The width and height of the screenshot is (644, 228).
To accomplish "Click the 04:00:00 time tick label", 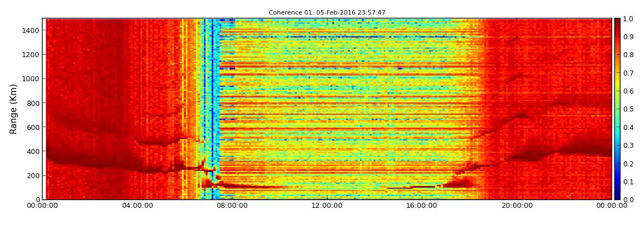I will click(x=137, y=206).
